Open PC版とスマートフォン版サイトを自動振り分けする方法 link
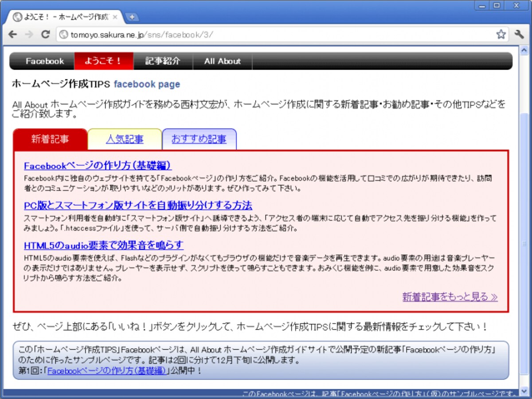Image resolution: width=532 pixels, height=399 pixels. point(138,205)
